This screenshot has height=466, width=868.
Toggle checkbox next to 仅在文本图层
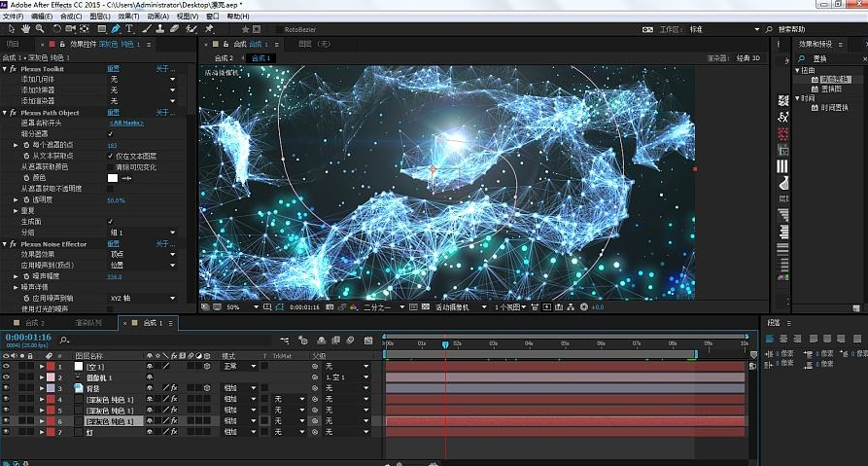coord(110,157)
